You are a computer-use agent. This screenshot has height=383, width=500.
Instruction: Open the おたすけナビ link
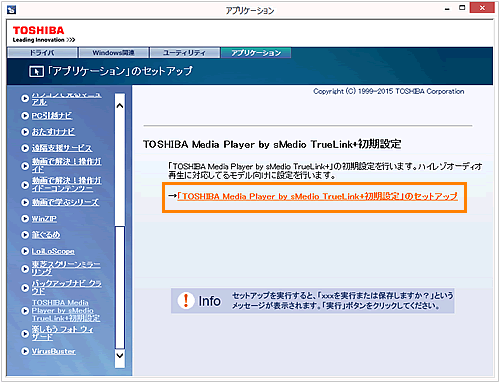[53, 132]
